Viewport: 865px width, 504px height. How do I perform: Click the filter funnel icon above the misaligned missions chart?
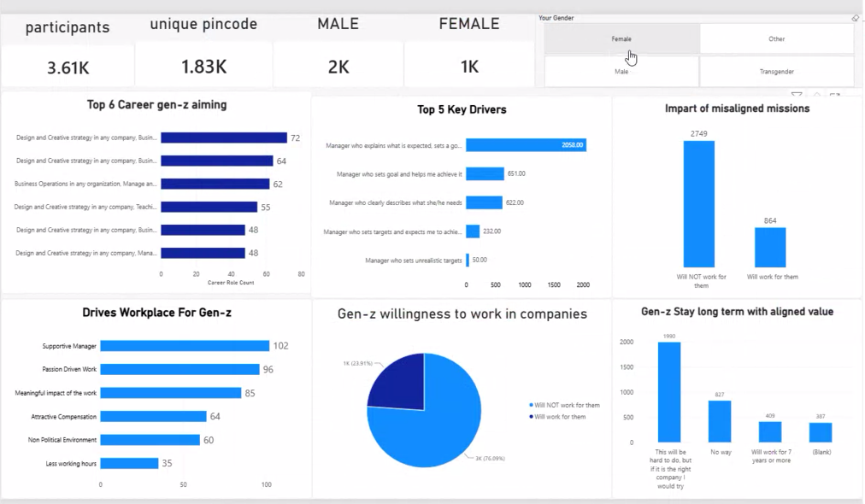(x=797, y=95)
